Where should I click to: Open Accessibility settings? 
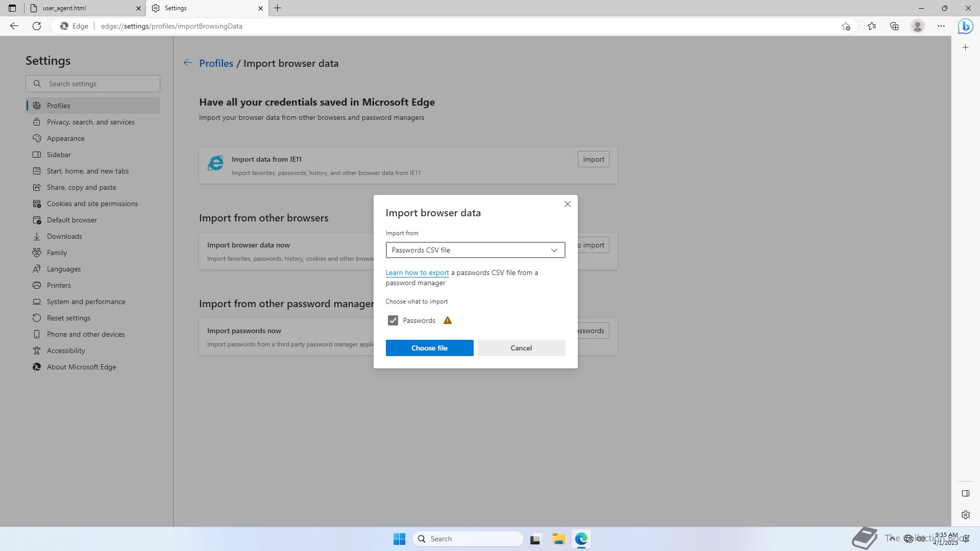pos(93,350)
